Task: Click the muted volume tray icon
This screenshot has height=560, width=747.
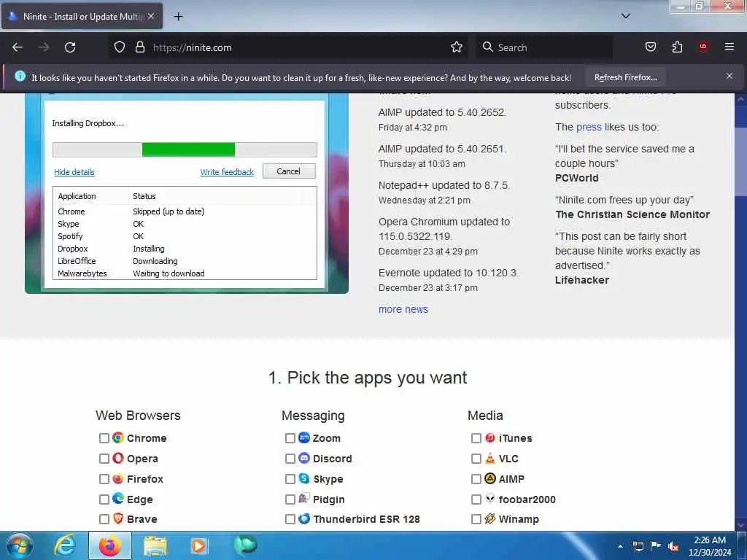Action: pos(673,546)
